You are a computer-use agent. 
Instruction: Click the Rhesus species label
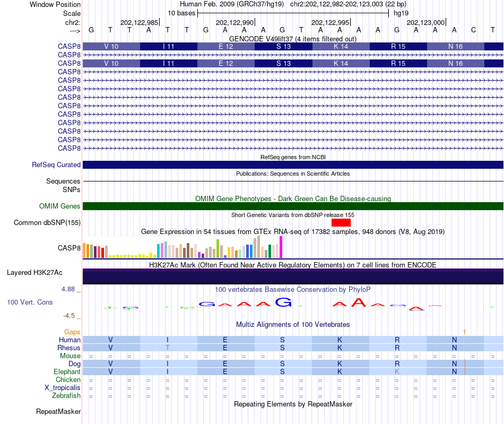pos(68,348)
